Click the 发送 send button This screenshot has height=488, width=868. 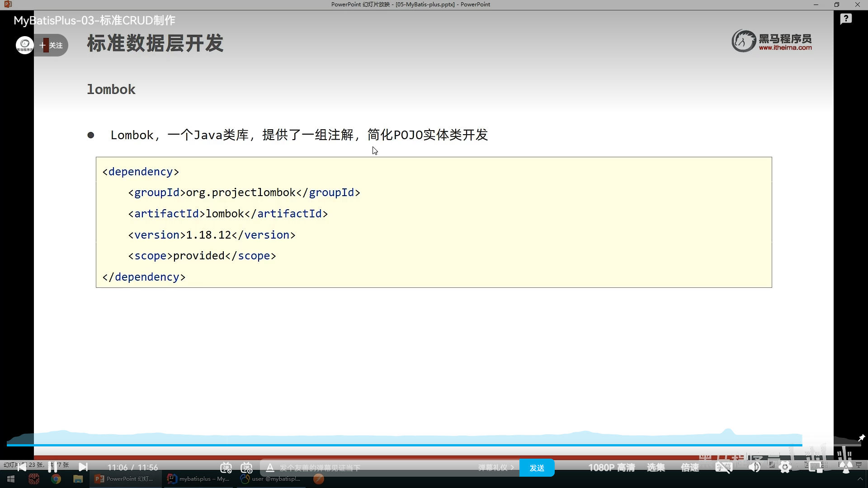click(537, 468)
